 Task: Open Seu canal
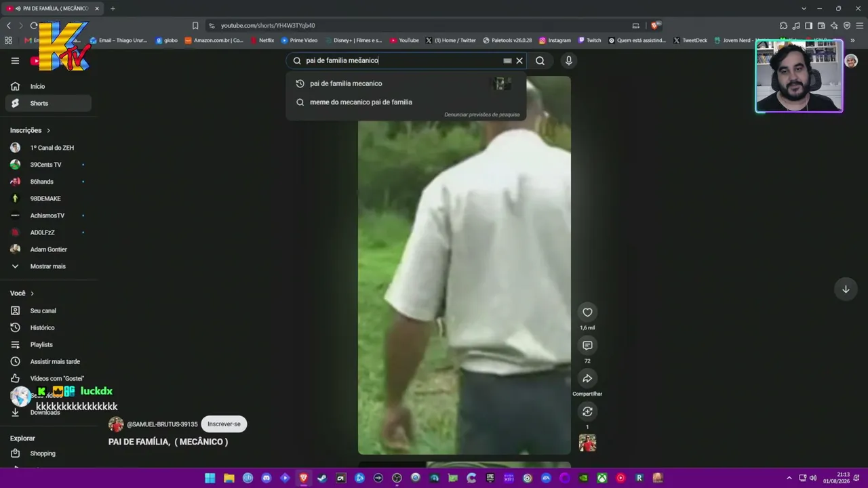pyautogui.click(x=48, y=310)
